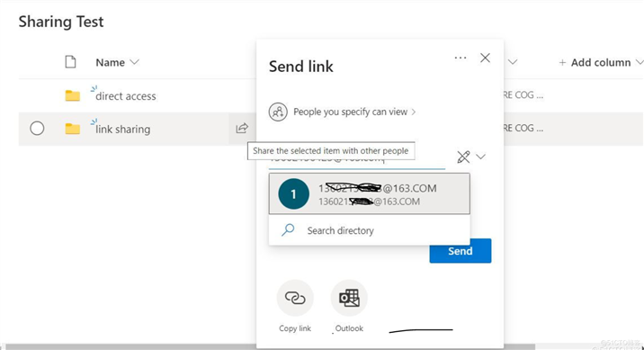This screenshot has width=644, height=350.
Task: Choose the 163.COM contact suggestion
Action: [370, 193]
